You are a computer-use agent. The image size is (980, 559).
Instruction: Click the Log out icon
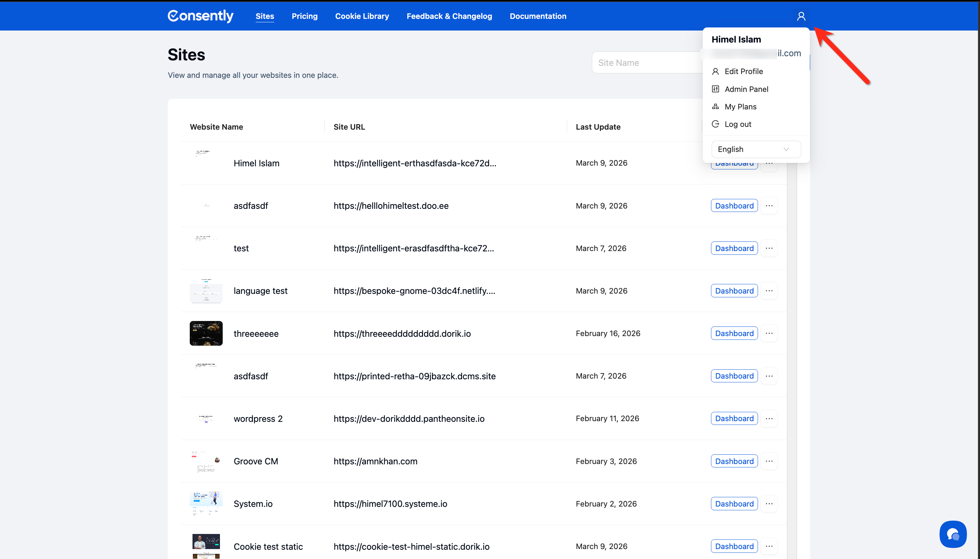tap(715, 124)
